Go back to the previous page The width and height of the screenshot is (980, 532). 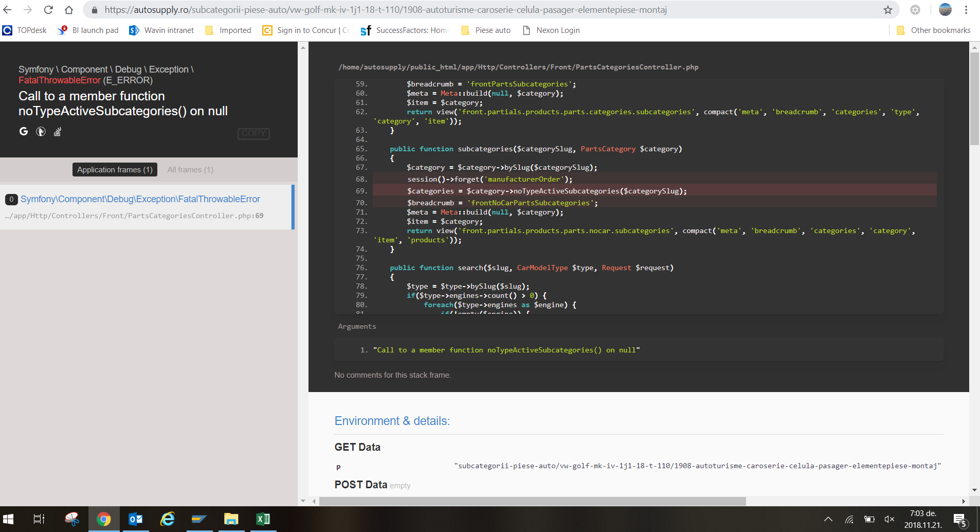7,10
